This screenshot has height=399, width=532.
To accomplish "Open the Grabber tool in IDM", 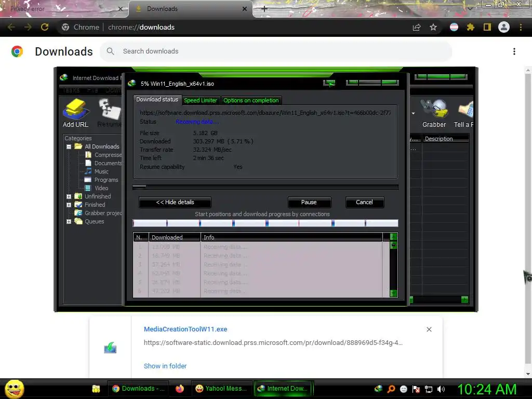I will coord(434,113).
